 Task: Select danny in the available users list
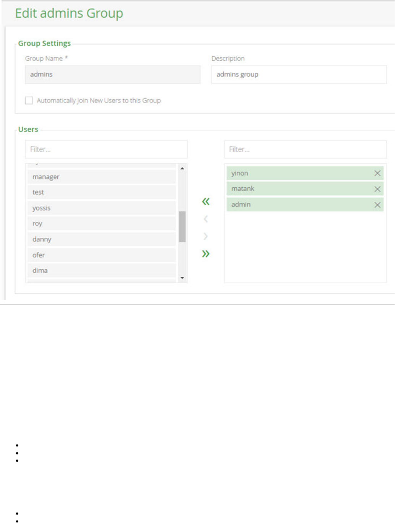pos(101,239)
